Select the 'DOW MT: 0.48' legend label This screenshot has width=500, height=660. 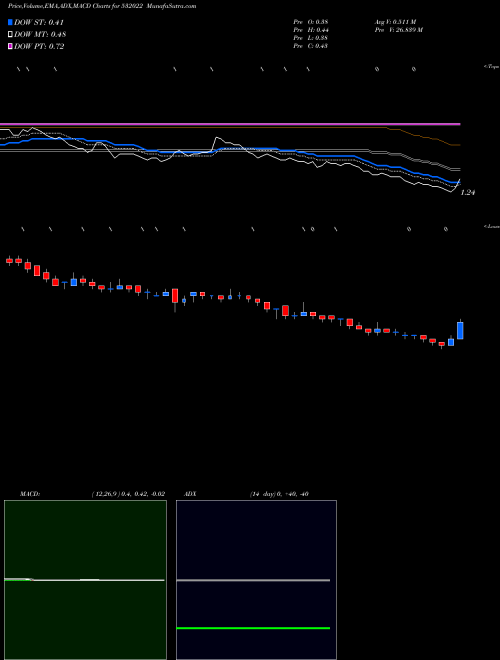point(40,35)
